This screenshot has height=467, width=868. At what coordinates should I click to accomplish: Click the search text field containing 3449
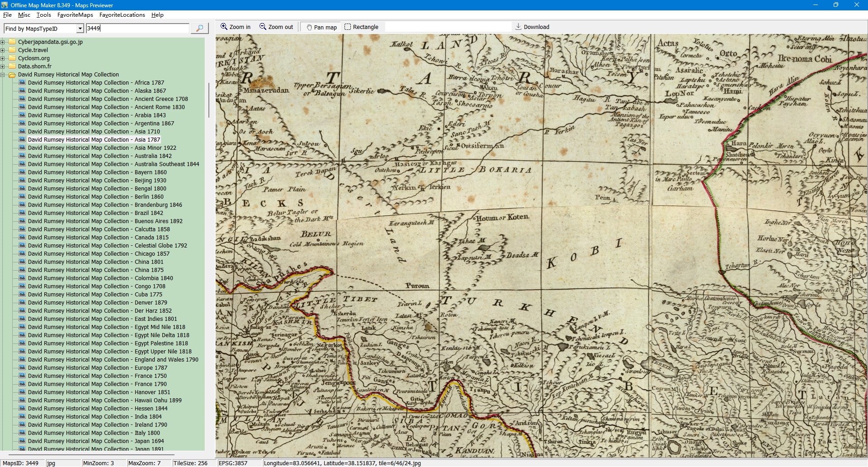point(137,28)
